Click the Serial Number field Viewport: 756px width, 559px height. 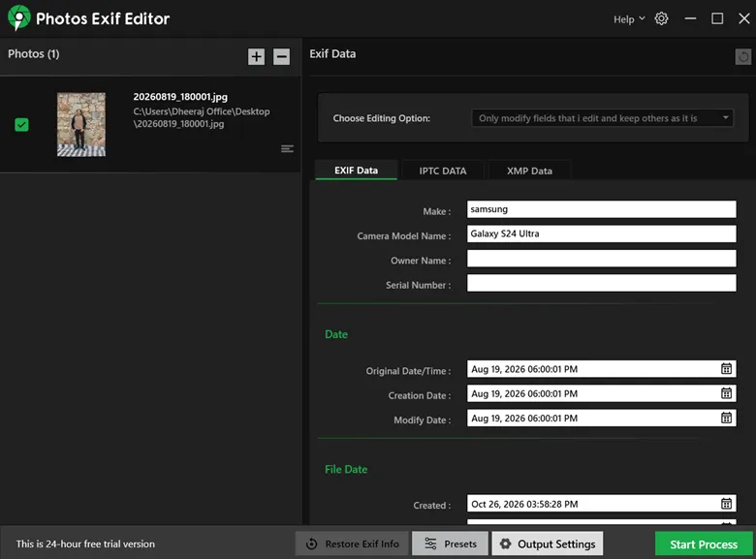(x=601, y=283)
